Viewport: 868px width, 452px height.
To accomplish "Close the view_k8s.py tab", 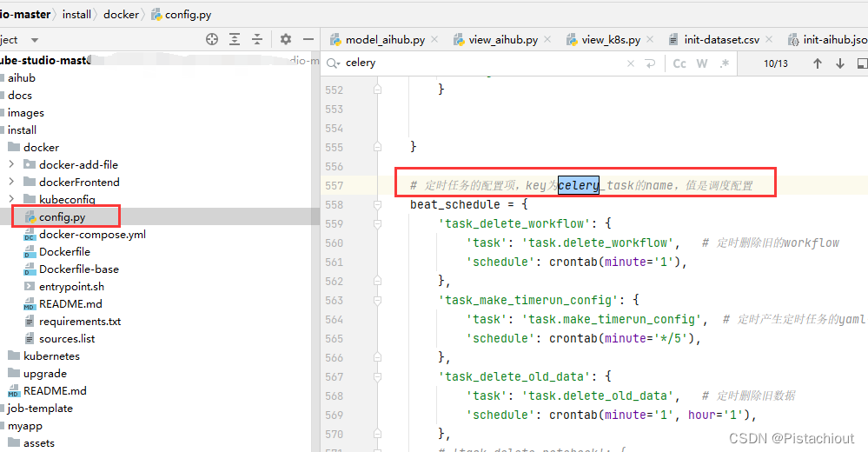I will coord(650,39).
